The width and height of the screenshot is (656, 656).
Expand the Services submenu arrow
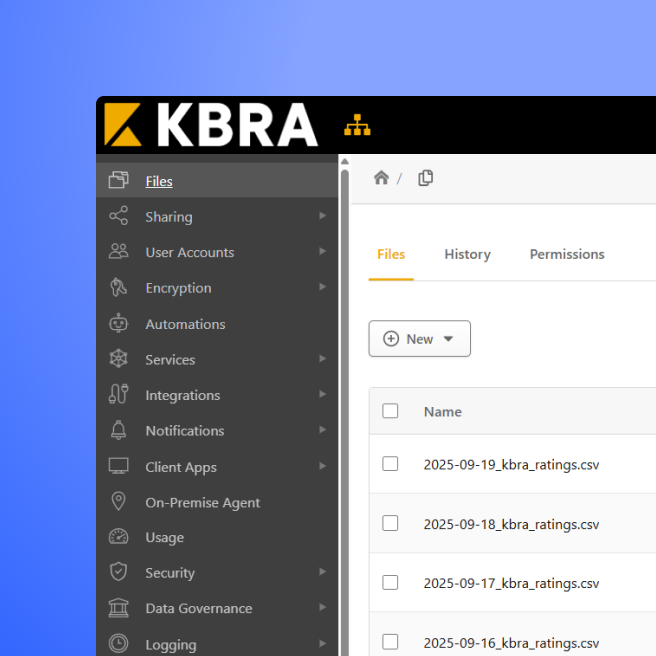[322, 359]
